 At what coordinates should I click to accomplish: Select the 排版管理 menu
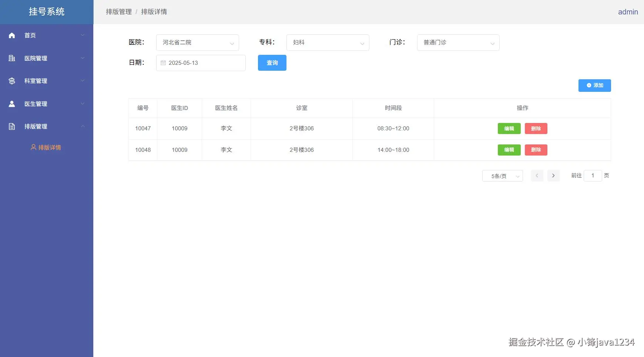pyautogui.click(x=47, y=126)
